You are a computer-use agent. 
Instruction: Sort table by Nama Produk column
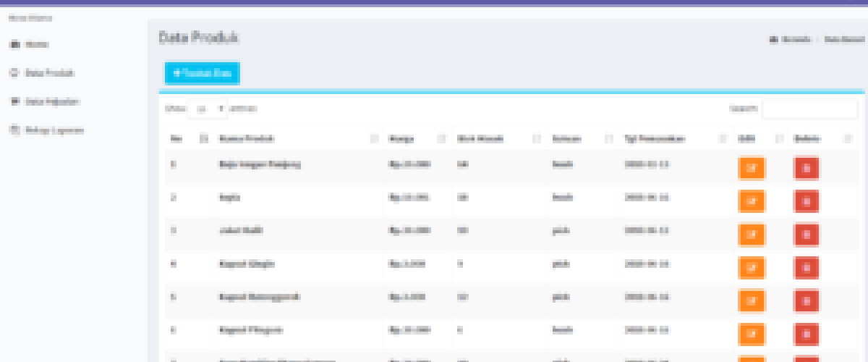pyautogui.click(x=294, y=138)
